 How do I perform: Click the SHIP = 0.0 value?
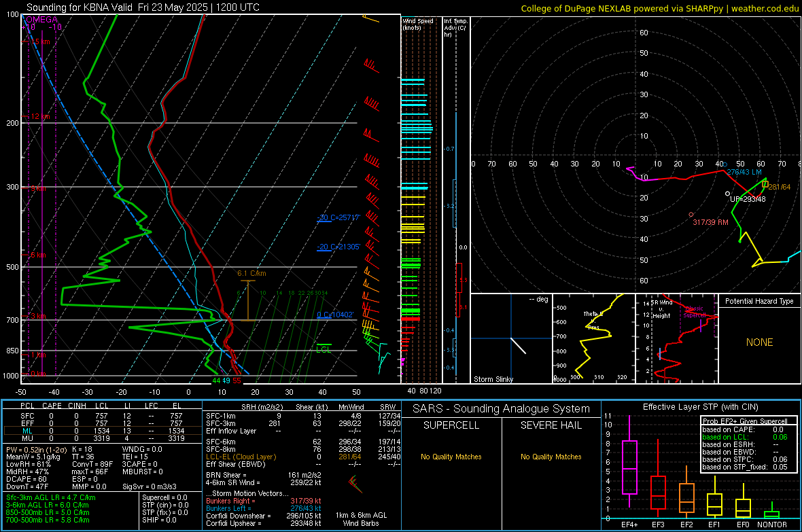159,520
